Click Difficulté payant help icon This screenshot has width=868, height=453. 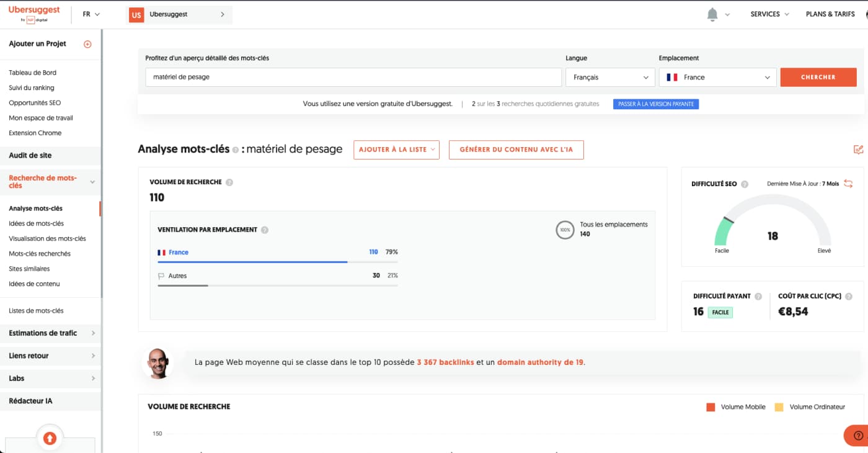tap(758, 297)
